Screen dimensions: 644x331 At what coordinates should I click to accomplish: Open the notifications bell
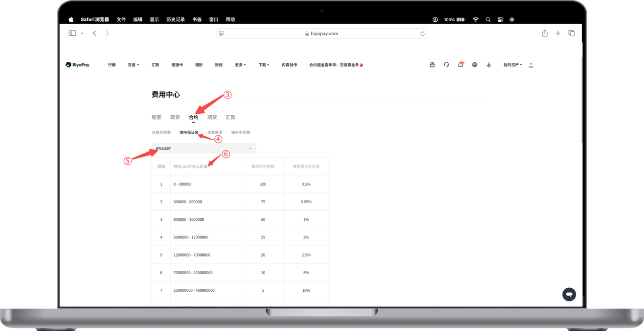pyautogui.click(x=460, y=65)
